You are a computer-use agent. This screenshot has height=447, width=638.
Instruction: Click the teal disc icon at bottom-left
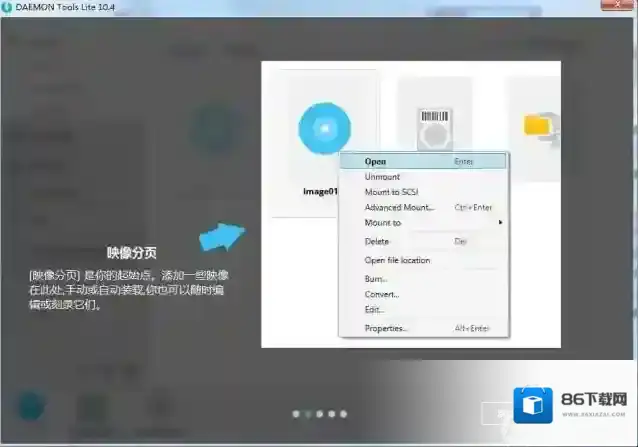33,408
